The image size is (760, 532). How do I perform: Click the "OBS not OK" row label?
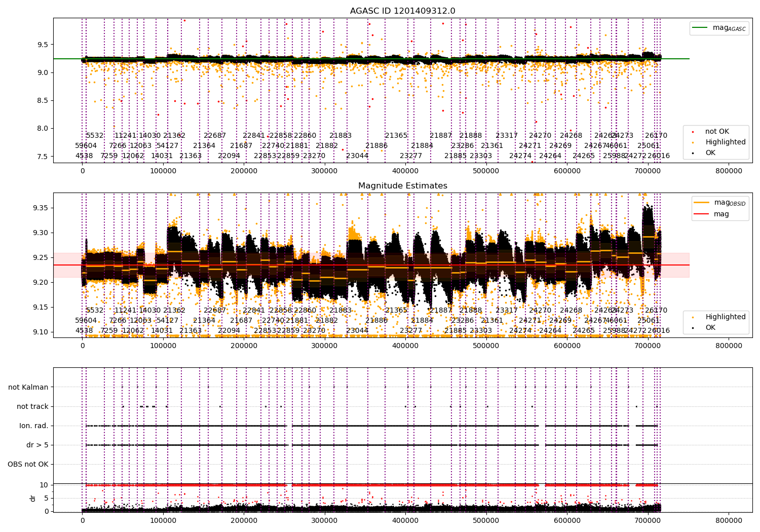point(28,464)
